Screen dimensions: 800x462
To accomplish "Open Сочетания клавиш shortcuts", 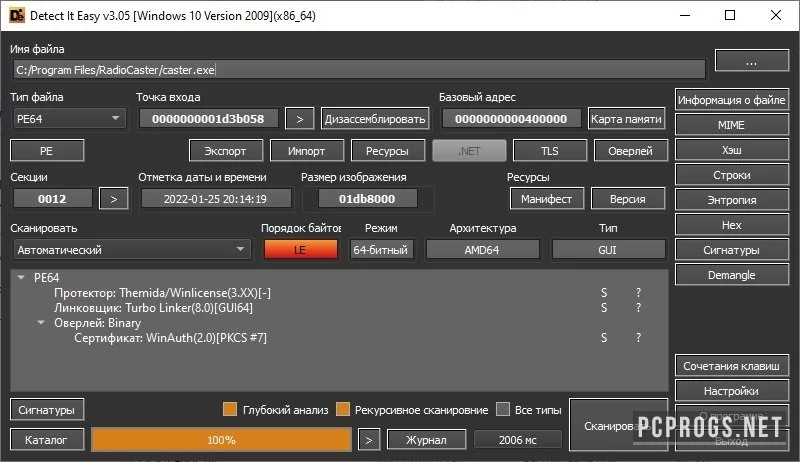I will (x=732, y=366).
